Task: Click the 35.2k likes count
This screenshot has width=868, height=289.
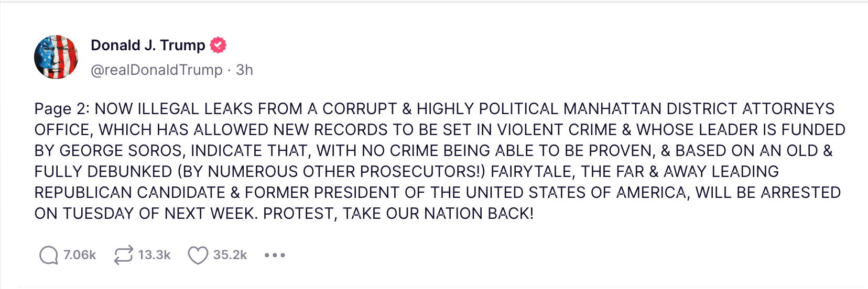Action: [x=230, y=255]
